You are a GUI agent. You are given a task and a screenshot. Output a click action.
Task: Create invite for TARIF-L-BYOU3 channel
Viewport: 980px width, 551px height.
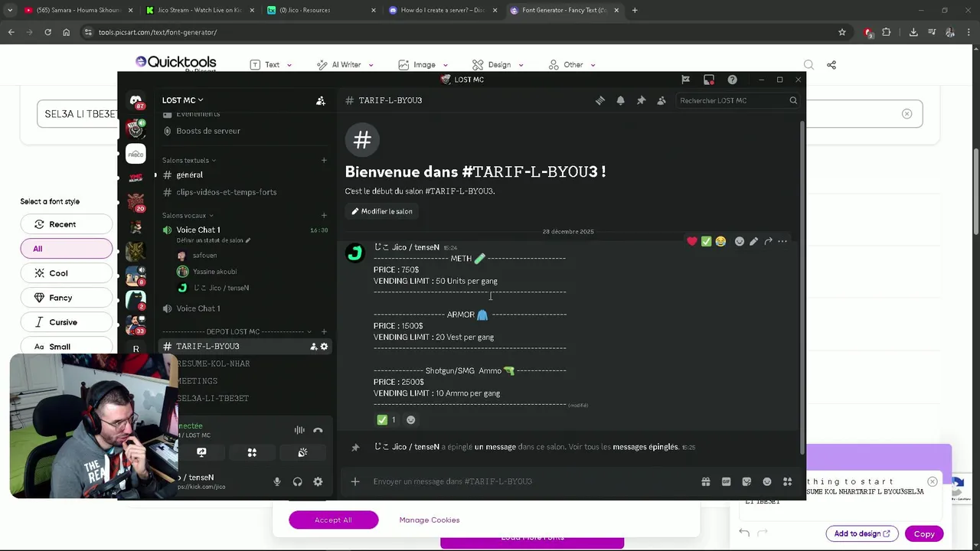pyautogui.click(x=313, y=347)
